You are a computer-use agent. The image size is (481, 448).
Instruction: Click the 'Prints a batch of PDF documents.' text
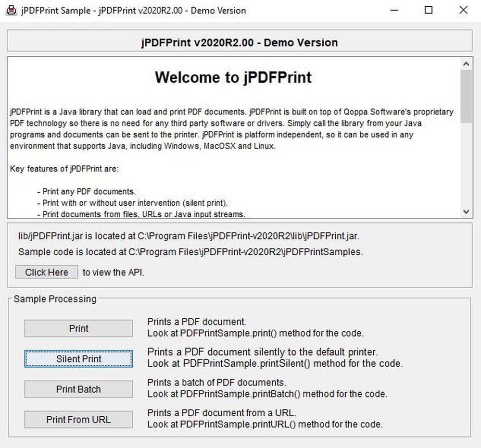pyautogui.click(x=216, y=383)
